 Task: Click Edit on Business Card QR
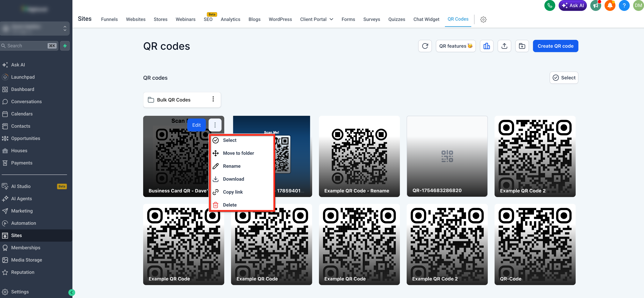pos(196,125)
